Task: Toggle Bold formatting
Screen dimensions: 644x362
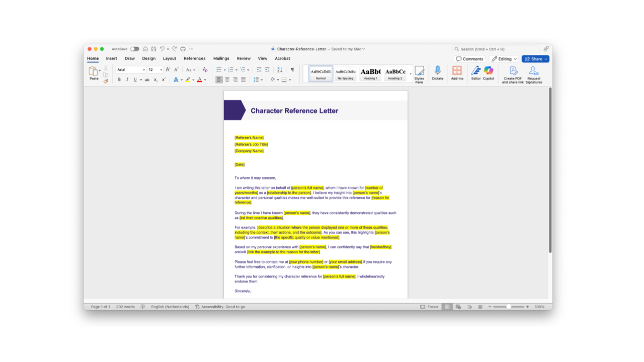Action: [x=119, y=79]
